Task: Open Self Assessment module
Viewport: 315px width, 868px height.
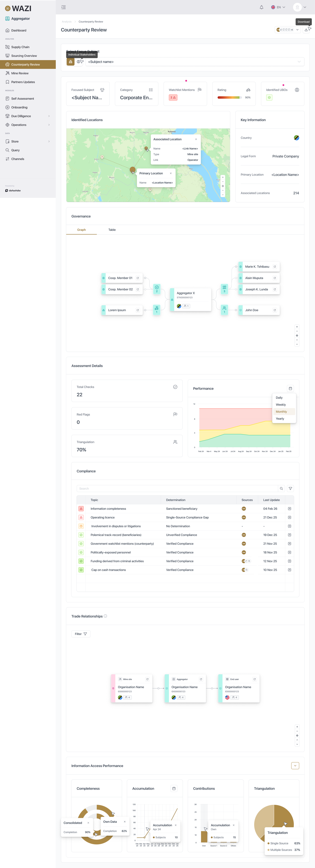Action: (28, 99)
